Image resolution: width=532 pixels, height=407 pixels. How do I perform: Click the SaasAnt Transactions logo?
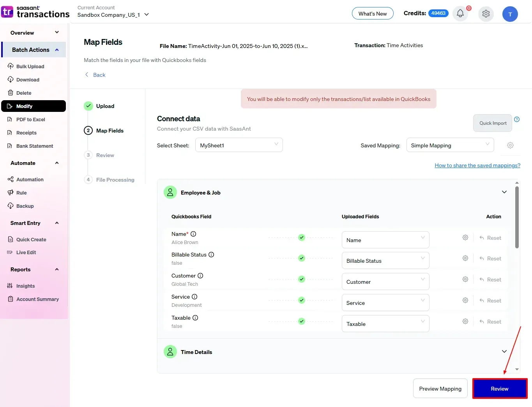35,12
